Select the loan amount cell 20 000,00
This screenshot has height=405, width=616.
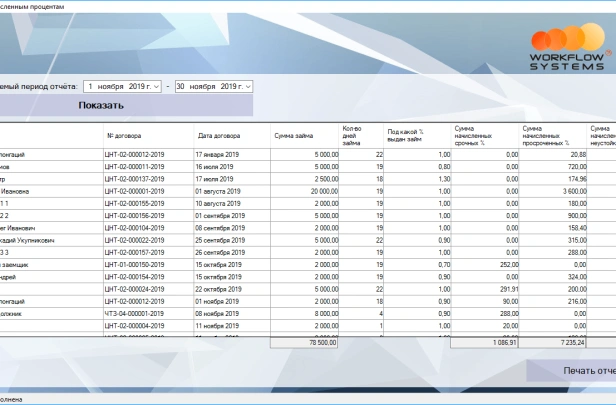point(323,191)
